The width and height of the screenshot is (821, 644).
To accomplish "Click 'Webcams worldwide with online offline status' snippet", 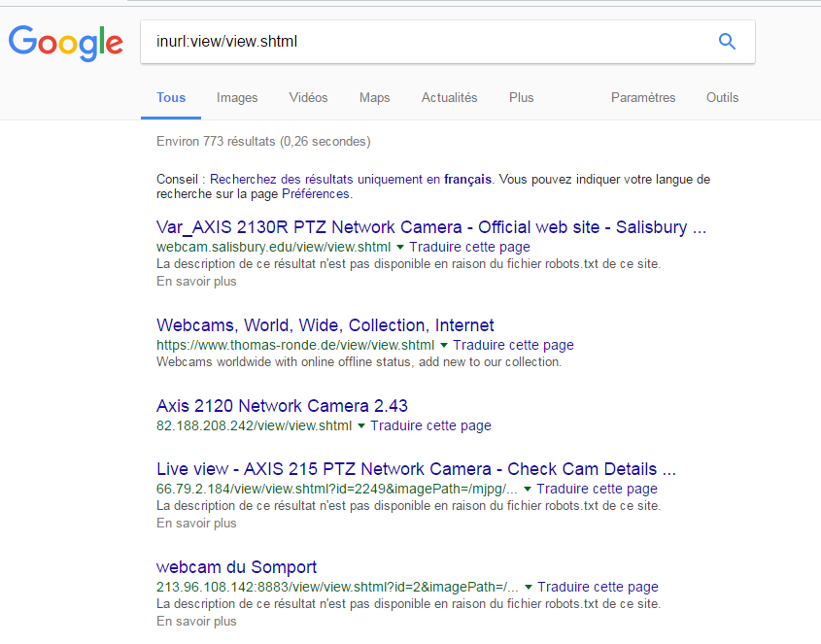I will click(x=359, y=361).
